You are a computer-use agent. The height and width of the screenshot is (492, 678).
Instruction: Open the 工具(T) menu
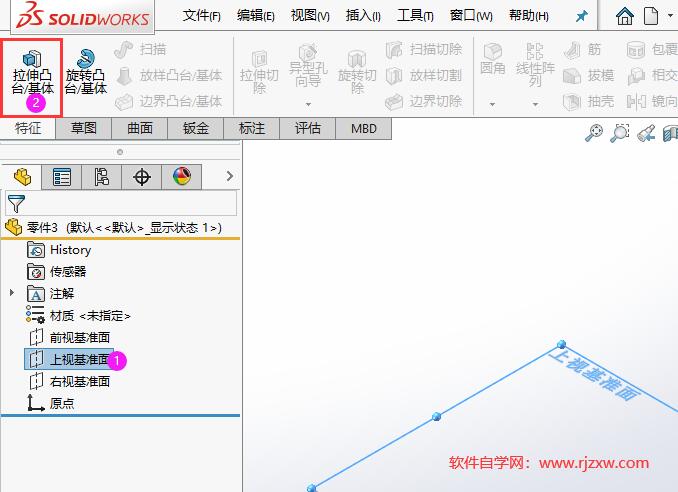point(415,16)
